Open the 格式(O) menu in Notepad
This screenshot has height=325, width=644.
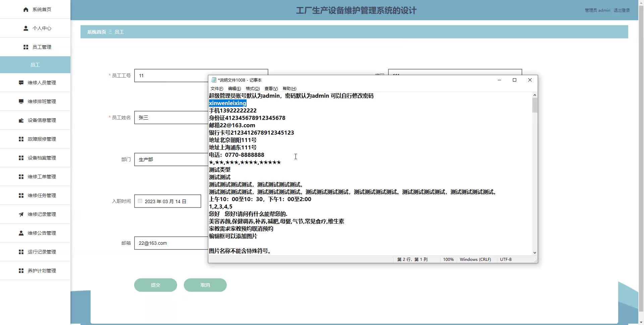click(x=253, y=89)
